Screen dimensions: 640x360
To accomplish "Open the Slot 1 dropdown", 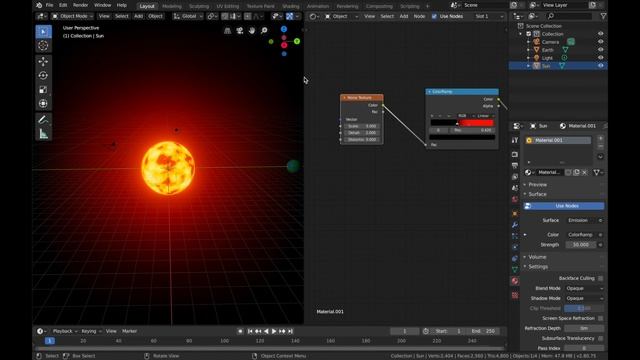I will (489, 16).
